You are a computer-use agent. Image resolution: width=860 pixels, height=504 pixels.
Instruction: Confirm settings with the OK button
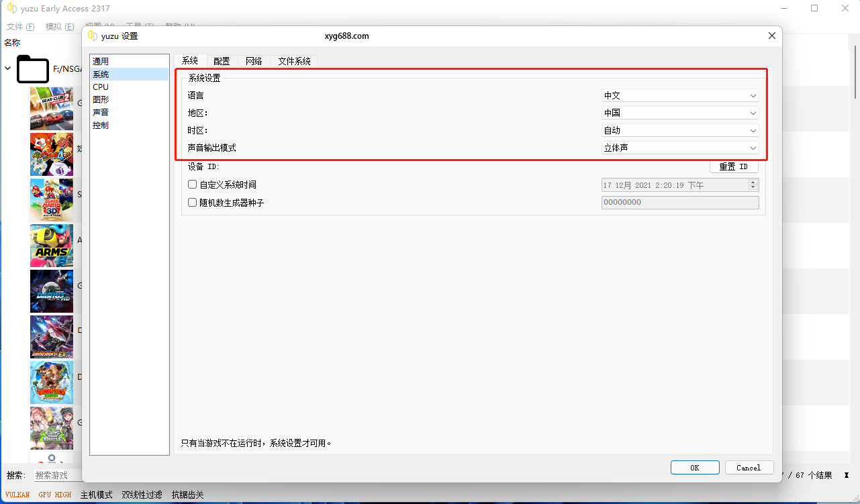pos(695,468)
